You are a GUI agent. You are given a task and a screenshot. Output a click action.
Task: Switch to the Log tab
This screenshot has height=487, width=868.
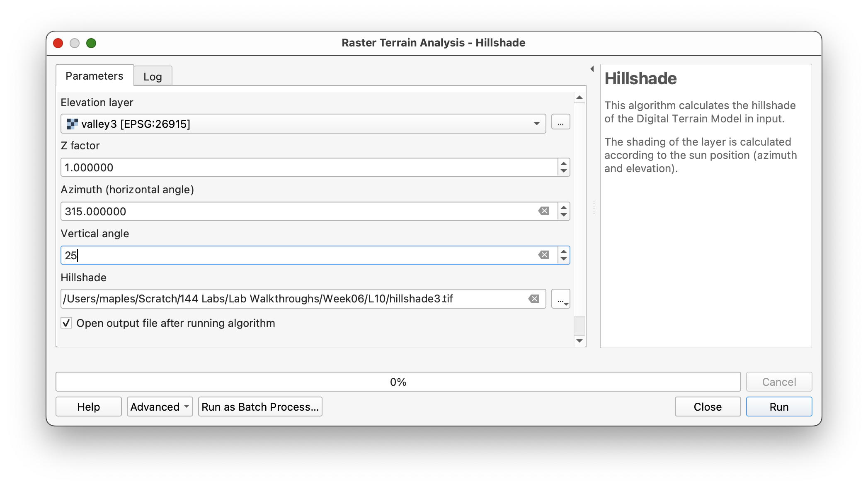(153, 76)
